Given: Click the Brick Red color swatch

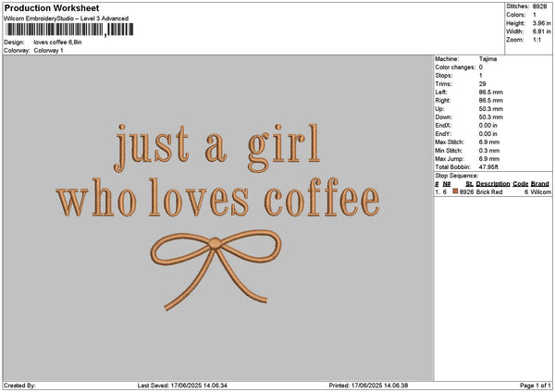Looking at the screenshot, I should (x=455, y=191).
